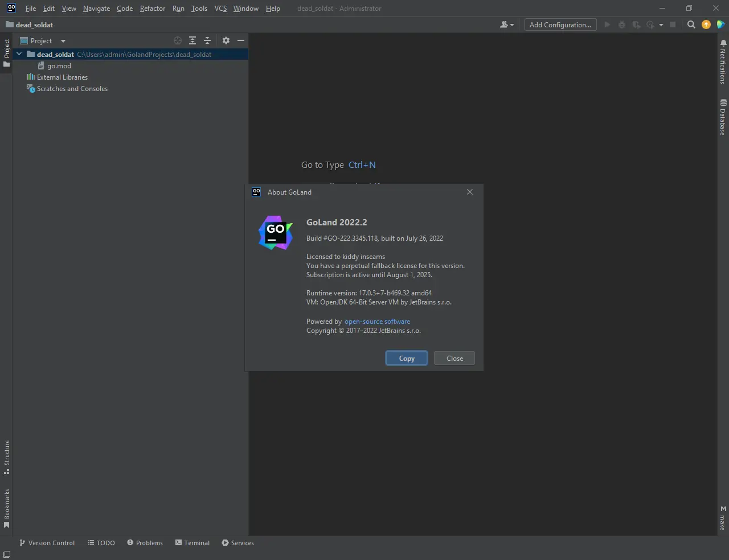The width and height of the screenshot is (729, 560).
Task: Click the Collapse All icon in Project panel
Action: click(207, 41)
